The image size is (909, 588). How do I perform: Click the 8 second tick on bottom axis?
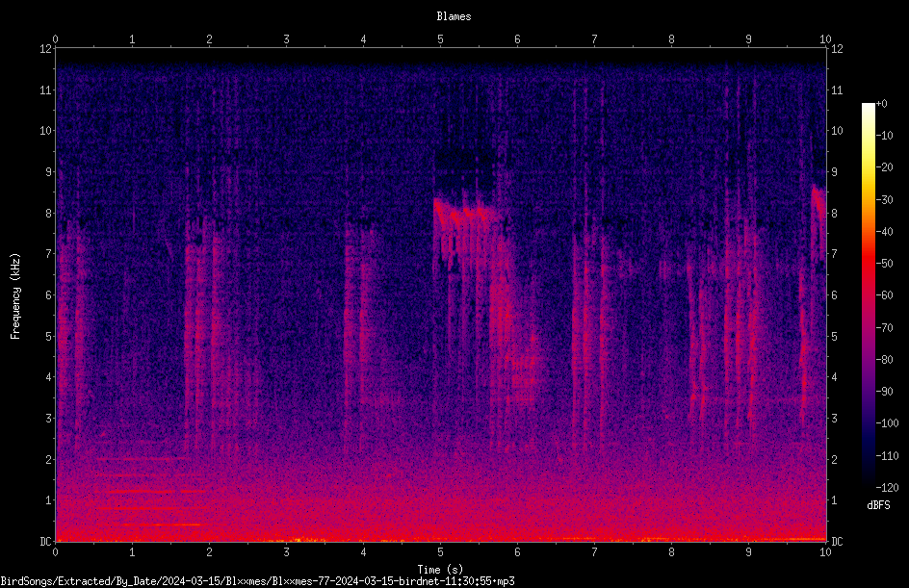pyautogui.click(x=671, y=552)
